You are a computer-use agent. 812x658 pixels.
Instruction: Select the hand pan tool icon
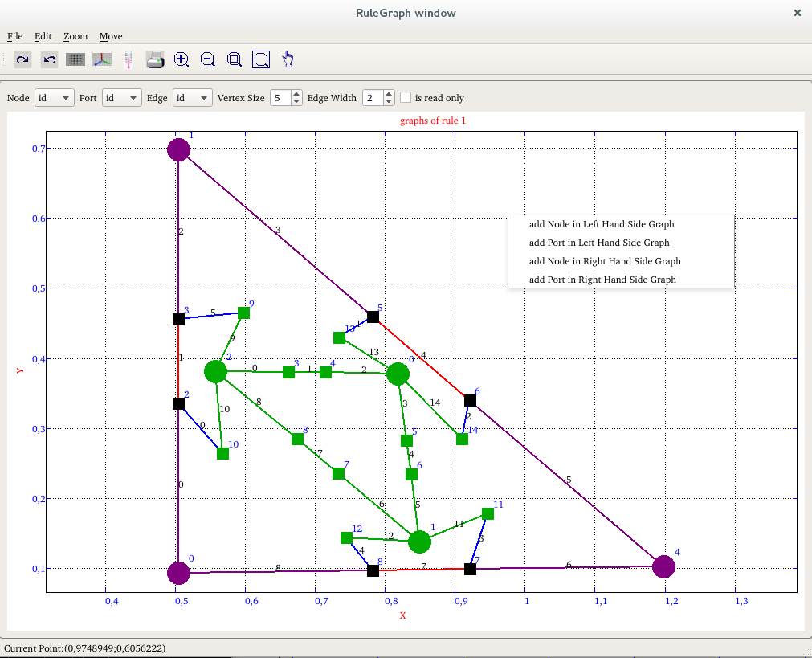[288, 59]
